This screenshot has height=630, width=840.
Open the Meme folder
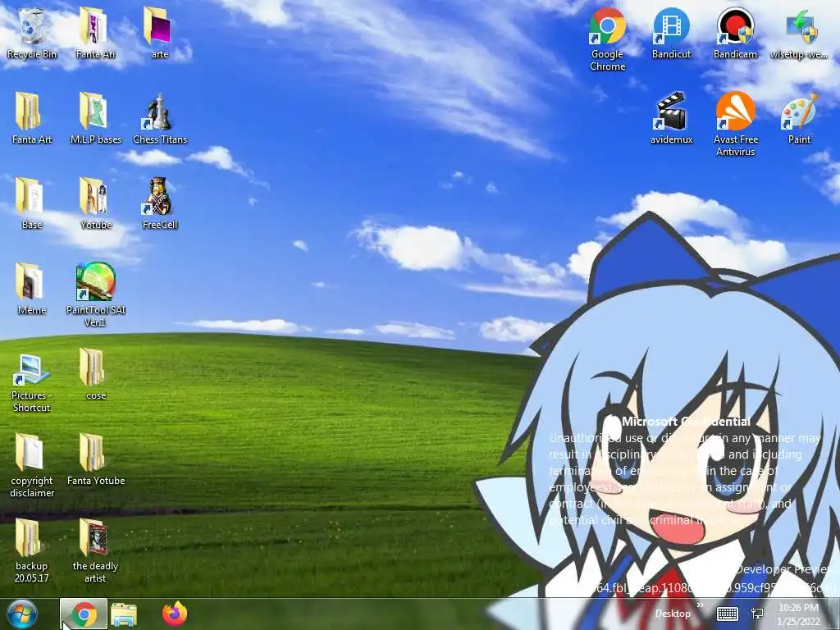coord(32,289)
